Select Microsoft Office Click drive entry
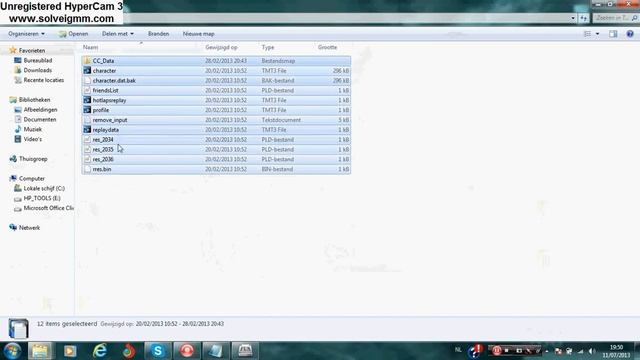Screen dimensions: 640x360 [x=49, y=208]
